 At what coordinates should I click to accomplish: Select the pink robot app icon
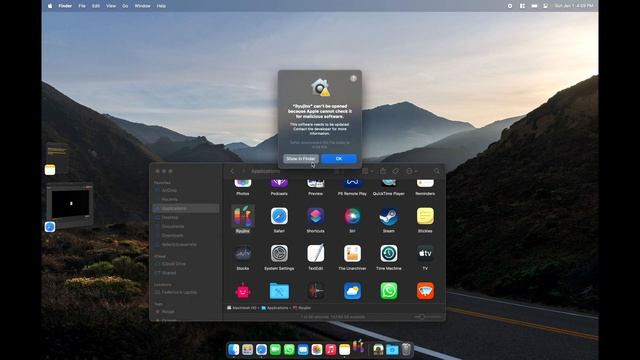[x=242, y=291]
